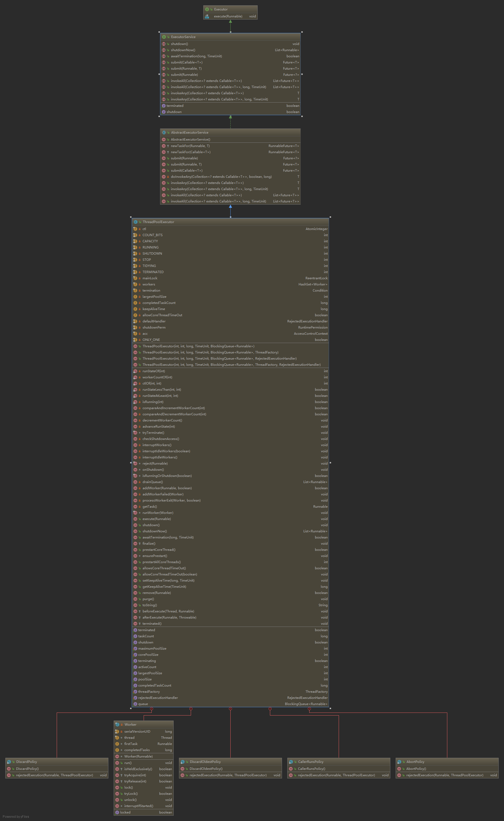Click the property icon beside queue in ThreadPoolExecutor
Viewport: 504px width, 821px height.
pos(135,704)
